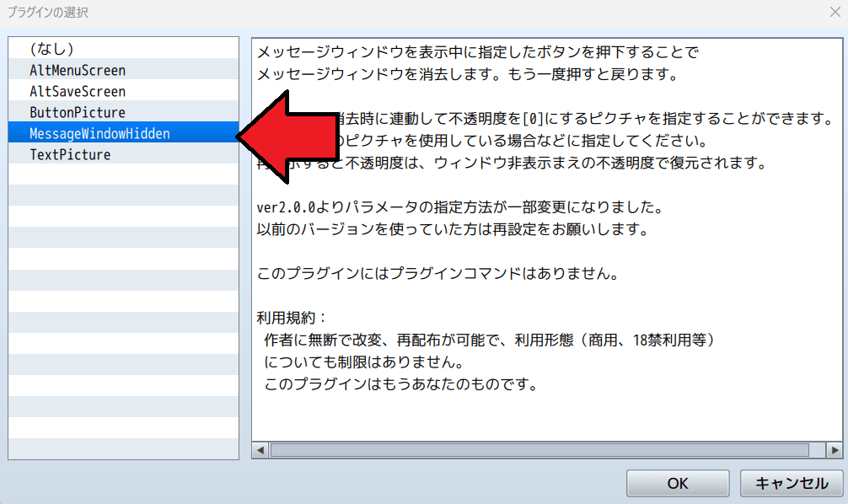Select the (なし) plugin entry
Screen dimensions: 848x504
tap(123, 49)
